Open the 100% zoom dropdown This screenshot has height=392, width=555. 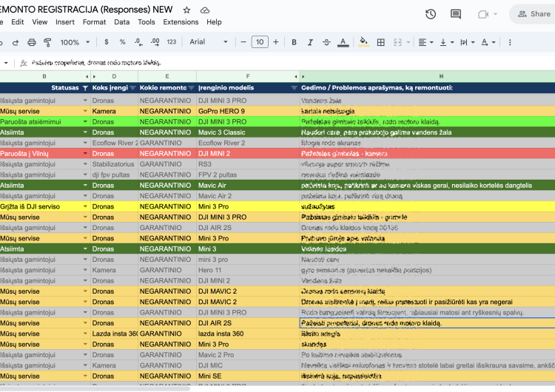[x=75, y=42]
